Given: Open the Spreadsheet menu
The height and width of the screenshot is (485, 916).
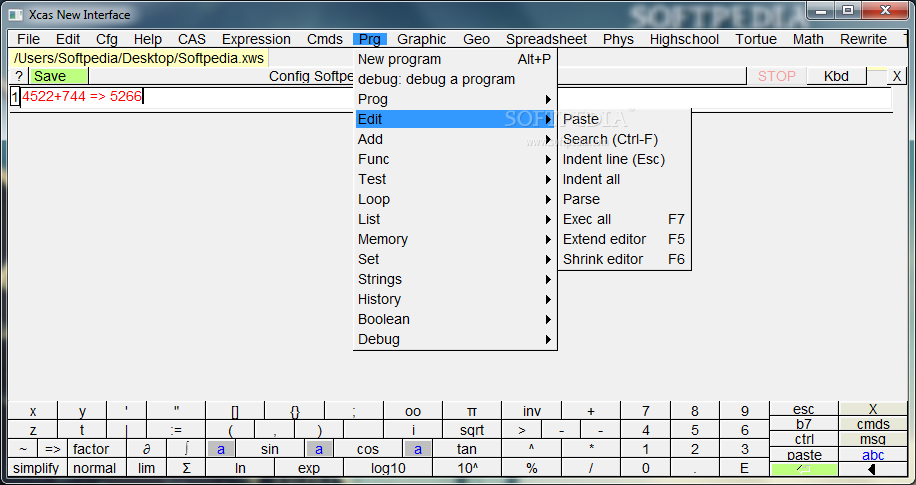Looking at the screenshot, I should [546, 39].
